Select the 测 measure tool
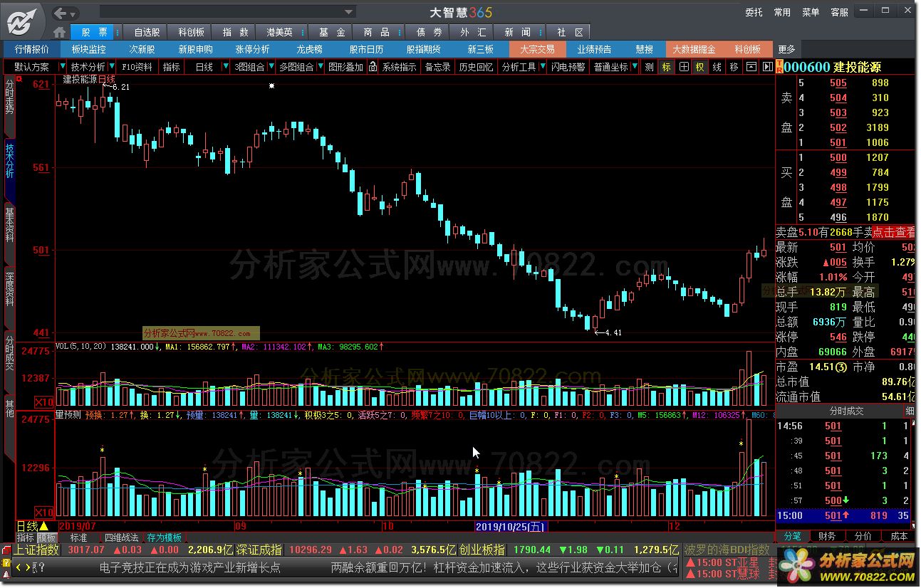Viewport: 921px width, 588px height. point(648,67)
